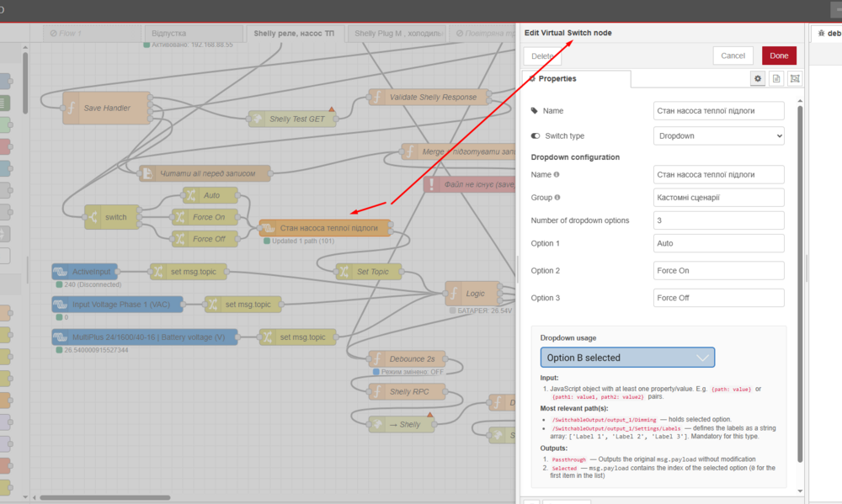Select the Save Handler function node
The width and height of the screenshot is (842, 504).
point(106,108)
